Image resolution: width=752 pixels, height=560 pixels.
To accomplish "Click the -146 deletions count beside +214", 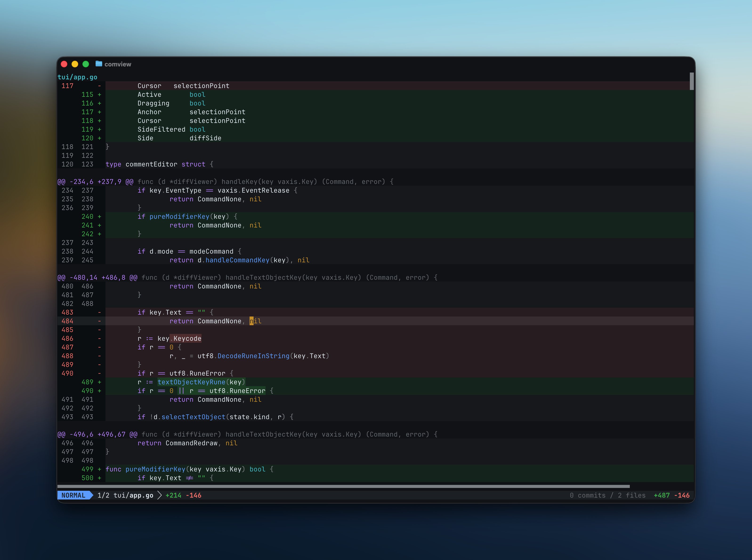I will [x=194, y=495].
